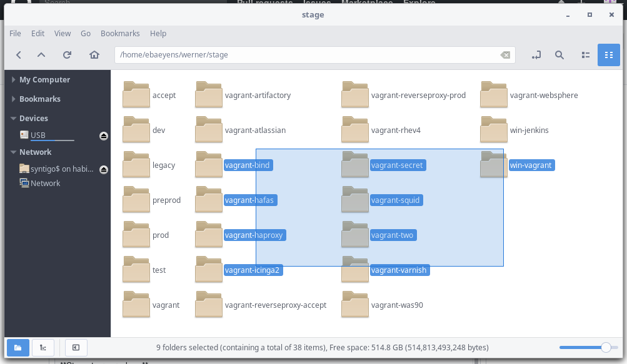Collapse the Devices section

coord(13,118)
